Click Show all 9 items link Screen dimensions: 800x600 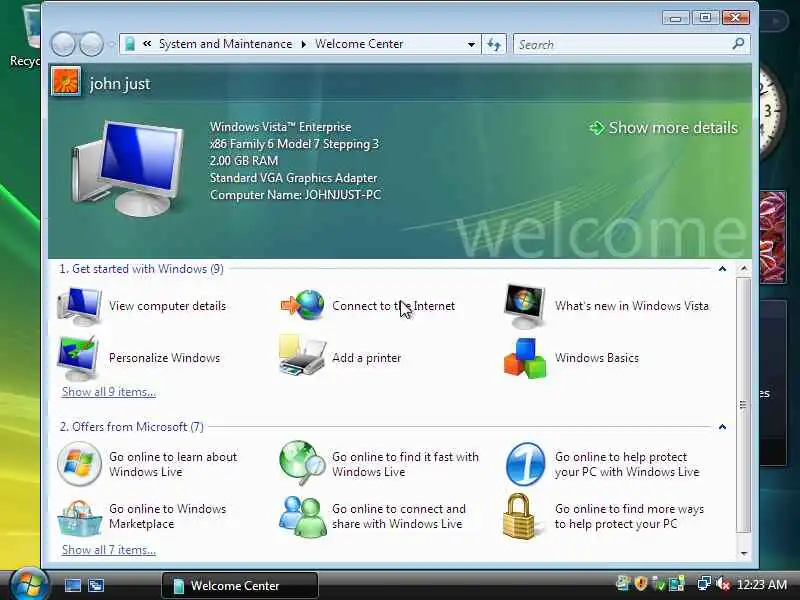[109, 392]
